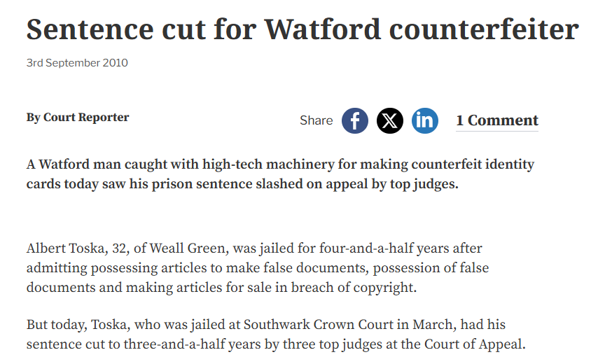Click the word Watford in the headline
598x364 pixels.
coord(323,29)
